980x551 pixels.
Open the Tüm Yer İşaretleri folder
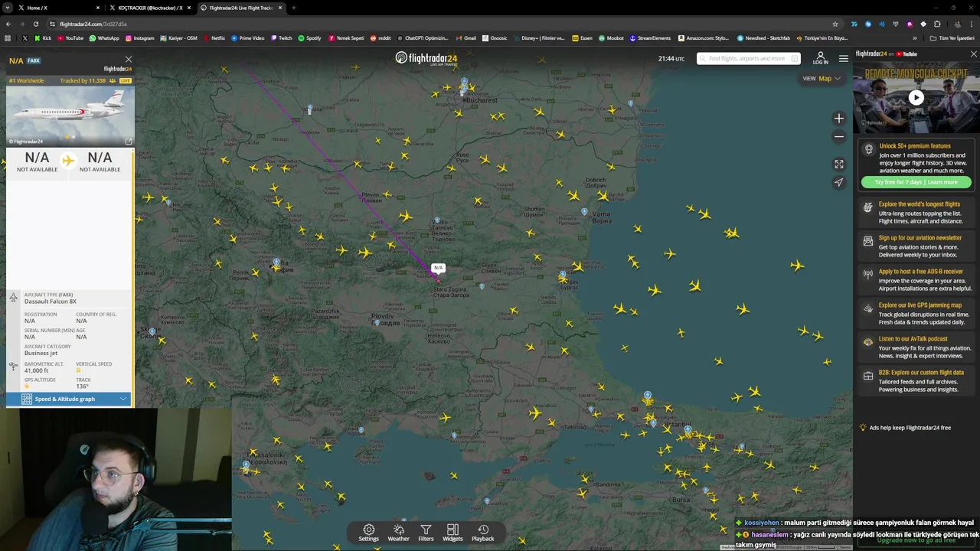952,38
